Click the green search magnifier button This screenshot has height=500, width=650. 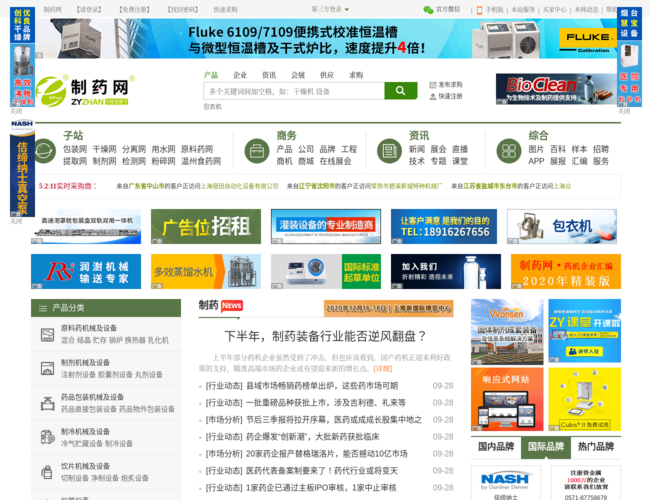400,90
